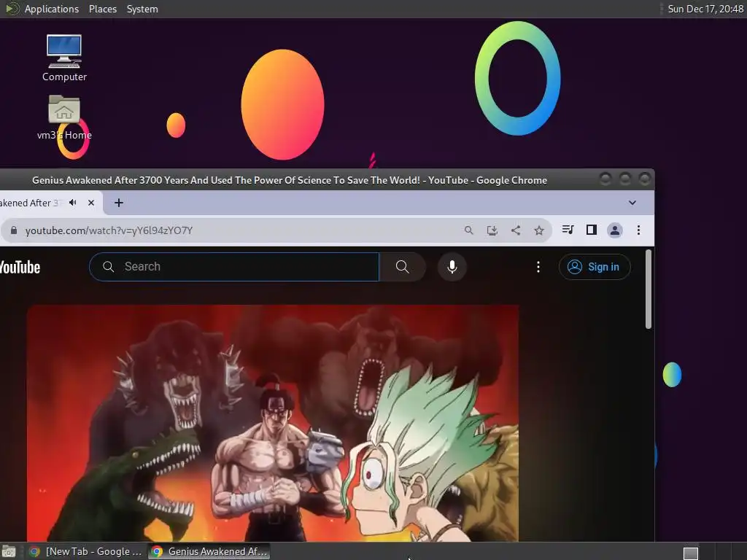Click the Chrome window title bar text
747x560 pixels.
(290, 181)
